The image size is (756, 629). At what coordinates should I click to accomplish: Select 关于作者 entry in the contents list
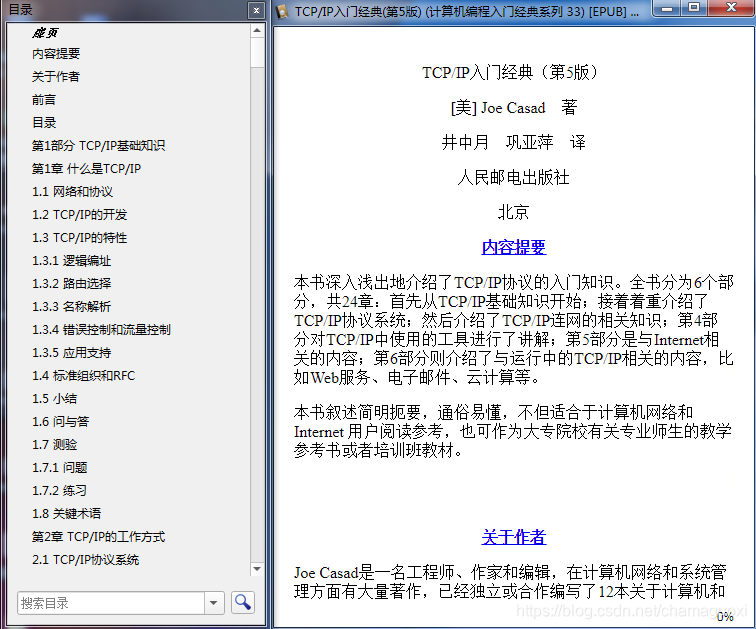pos(56,77)
